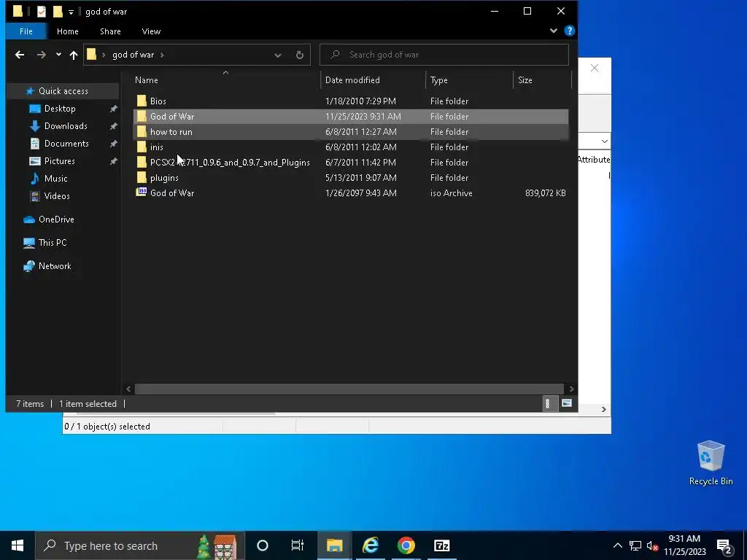Open Internet Explorer from the taskbar
This screenshot has height=560, width=747.
coord(370,545)
